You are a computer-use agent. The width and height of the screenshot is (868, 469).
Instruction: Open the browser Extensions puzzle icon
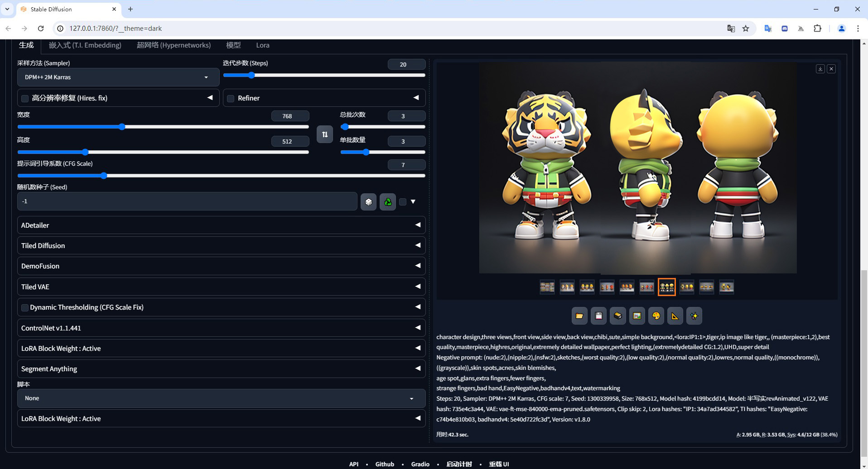(x=818, y=29)
